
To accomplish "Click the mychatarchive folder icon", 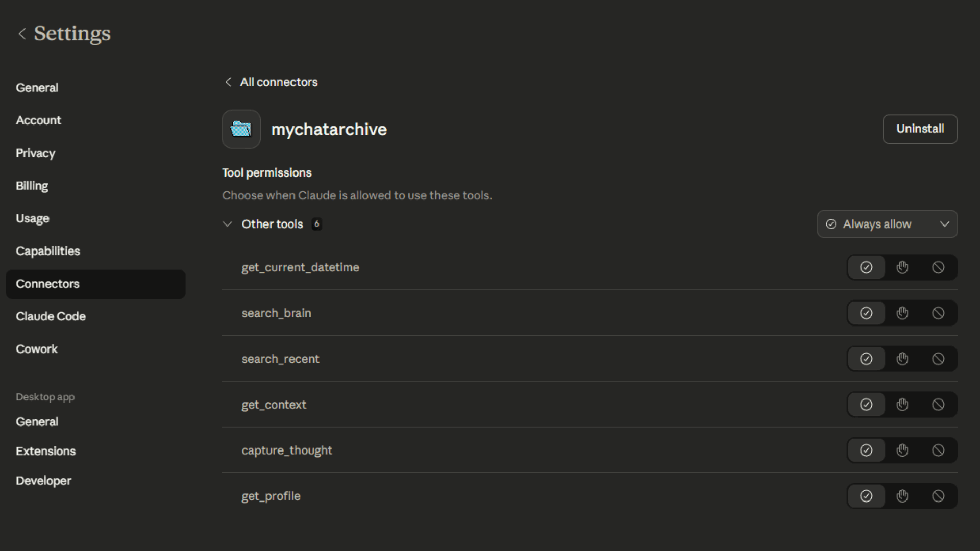I will 240,129.
